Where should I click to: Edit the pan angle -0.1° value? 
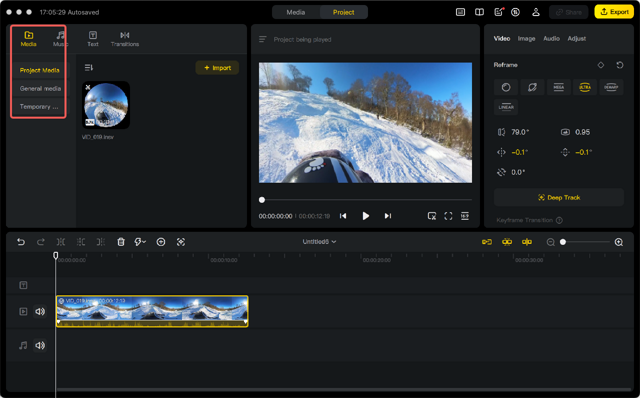520,152
